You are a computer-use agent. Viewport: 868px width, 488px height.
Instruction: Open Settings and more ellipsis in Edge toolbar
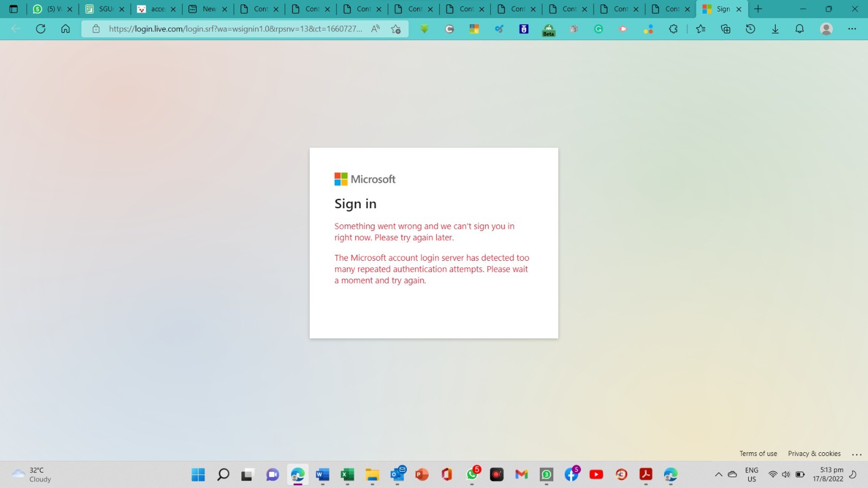[852, 29]
